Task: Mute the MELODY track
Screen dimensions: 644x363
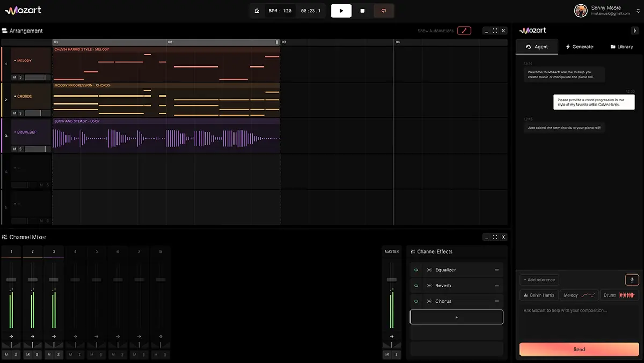Action: (14, 77)
